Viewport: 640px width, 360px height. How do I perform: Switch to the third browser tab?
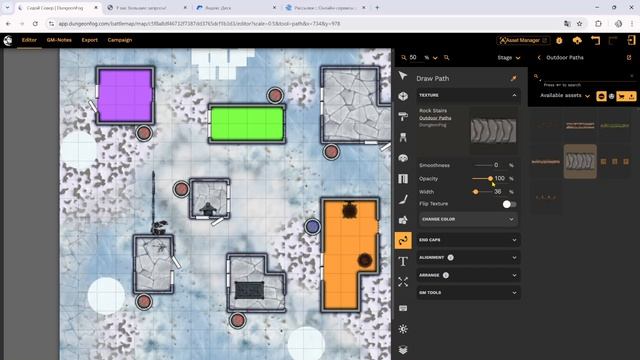point(236,7)
